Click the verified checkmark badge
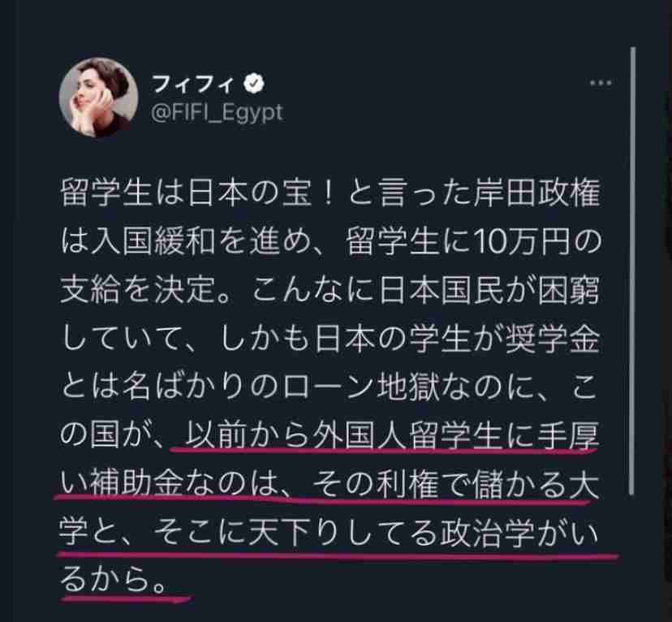Image resolution: width=672 pixels, height=622 pixels. click(x=254, y=84)
